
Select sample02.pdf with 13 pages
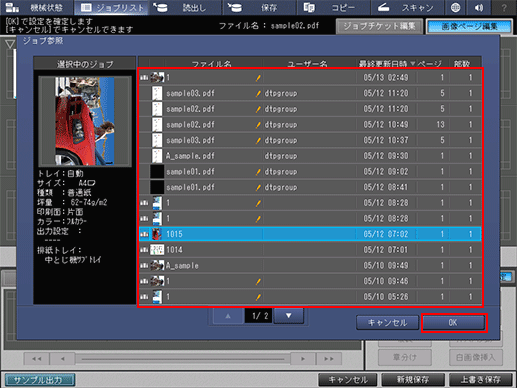[310, 125]
